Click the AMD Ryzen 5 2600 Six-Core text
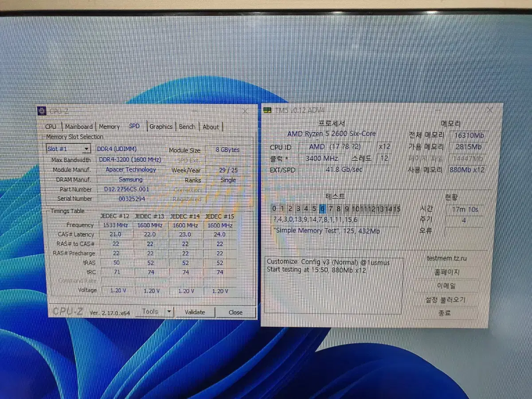The image size is (532, 399). coord(331,133)
